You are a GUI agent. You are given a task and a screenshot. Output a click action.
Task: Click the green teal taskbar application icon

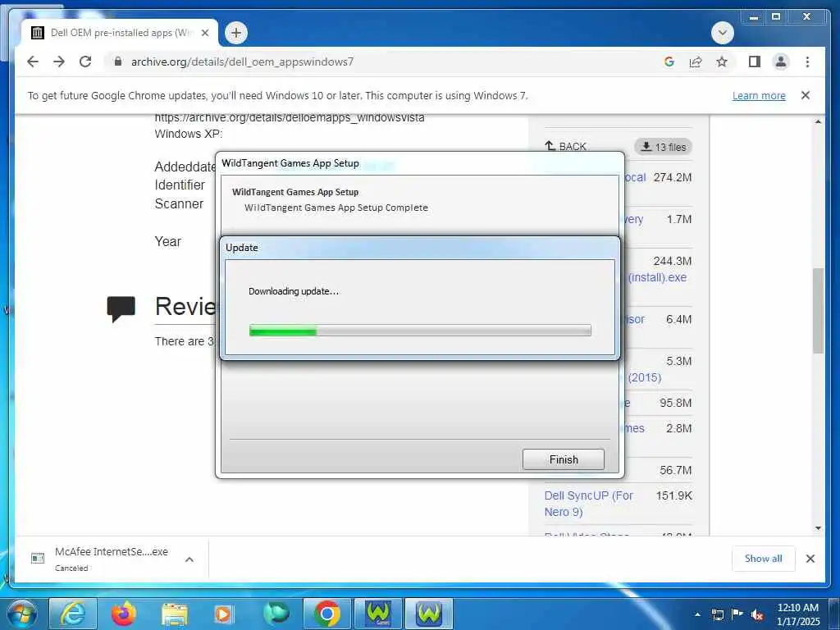pos(276,614)
